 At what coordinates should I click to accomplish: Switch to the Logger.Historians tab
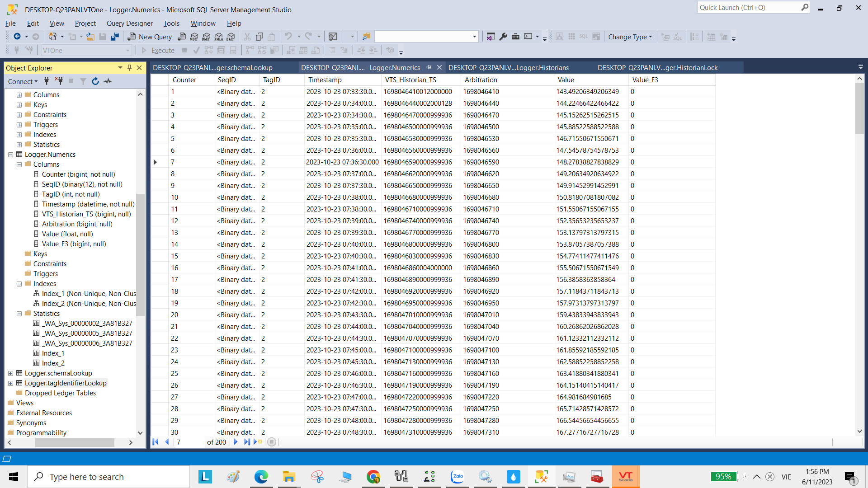[508, 68]
